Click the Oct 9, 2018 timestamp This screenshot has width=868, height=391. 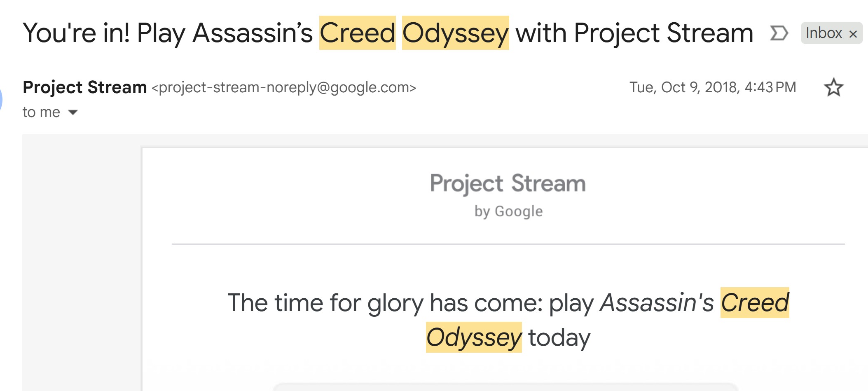coord(712,87)
